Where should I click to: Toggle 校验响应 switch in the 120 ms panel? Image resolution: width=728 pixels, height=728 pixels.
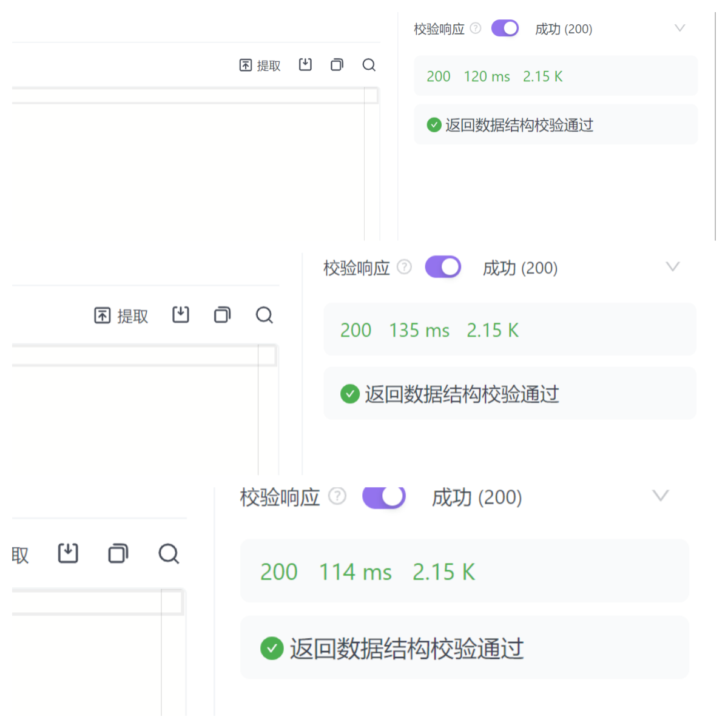click(505, 28)
